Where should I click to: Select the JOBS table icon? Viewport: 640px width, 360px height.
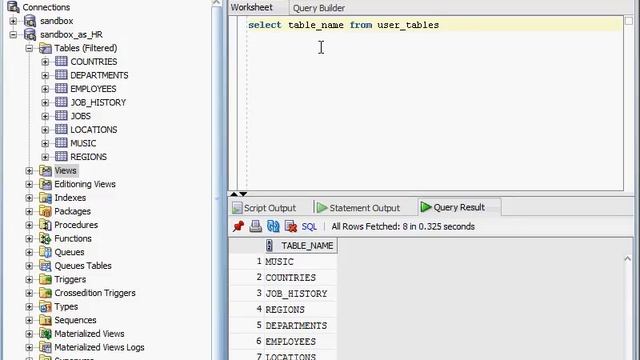pos(61,116)
